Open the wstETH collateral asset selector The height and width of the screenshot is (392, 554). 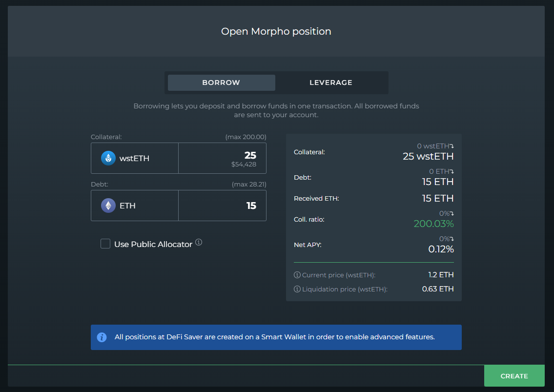(x=135, y=158)
